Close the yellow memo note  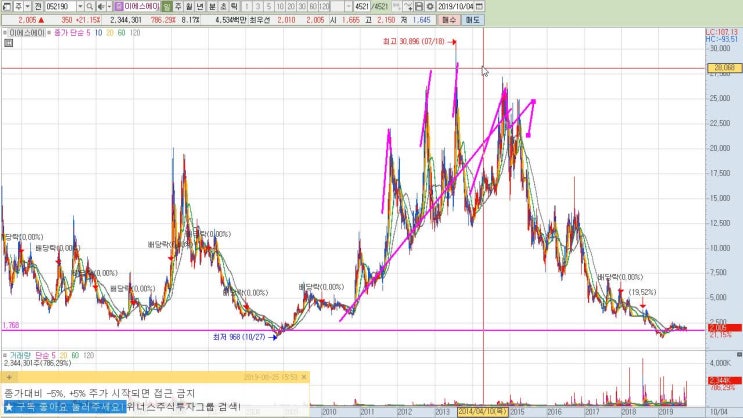[x=304, y=377]
